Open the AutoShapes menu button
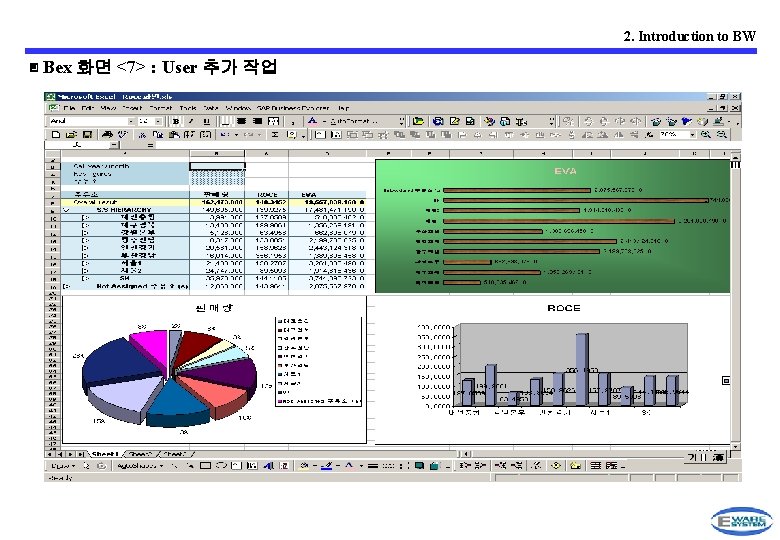 [140, 466]
